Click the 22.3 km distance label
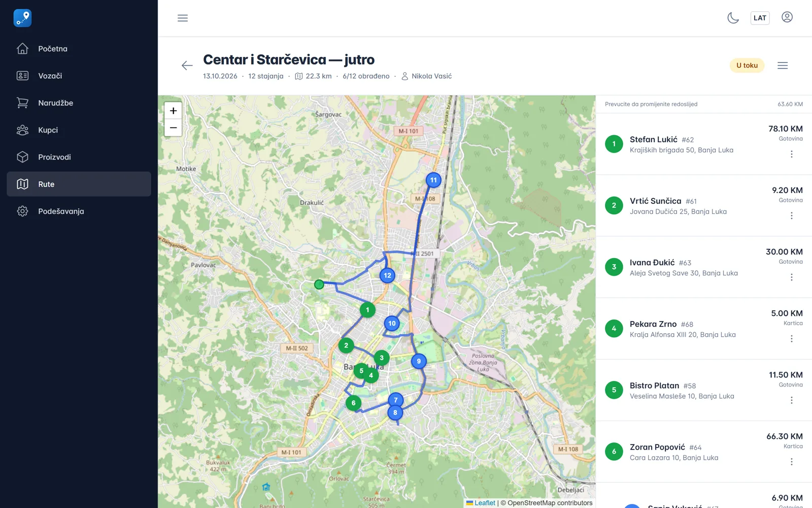This screenshot has height=508, width=812. pos(319,76)
